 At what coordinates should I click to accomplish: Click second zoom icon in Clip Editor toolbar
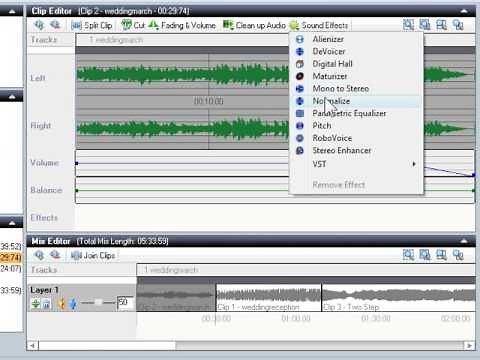[x=425, y=25]
